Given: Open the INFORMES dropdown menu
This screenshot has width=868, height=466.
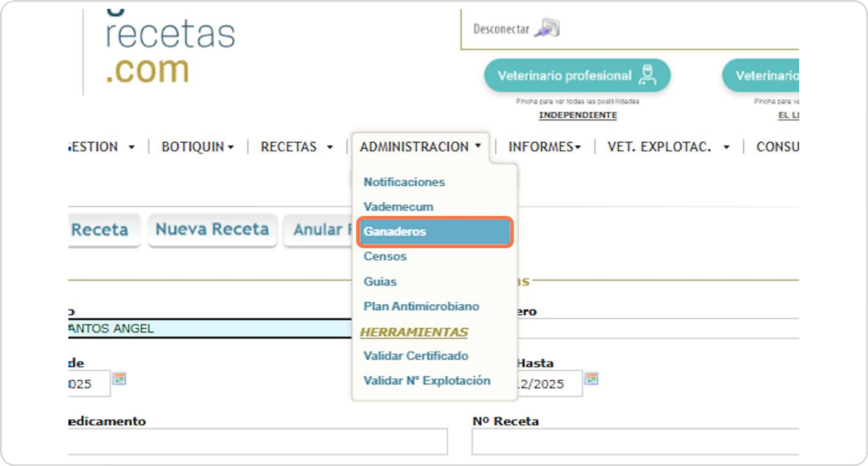Looking at the screenshot, I should (544, 147).
